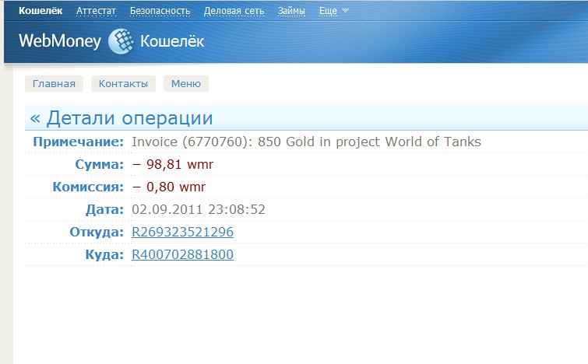Click the WebMoney logo text
The height and width of the screenshot is (364, 588).
click(x=60, y=40)
